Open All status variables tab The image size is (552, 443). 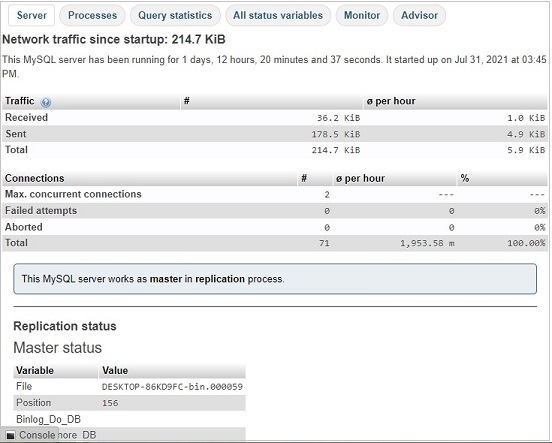point(278,15)
